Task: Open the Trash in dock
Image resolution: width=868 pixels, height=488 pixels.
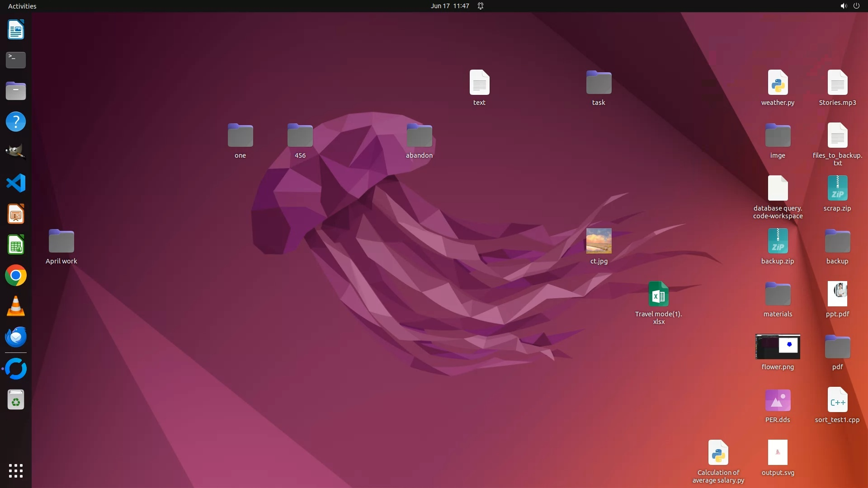Action: point(16,400)
